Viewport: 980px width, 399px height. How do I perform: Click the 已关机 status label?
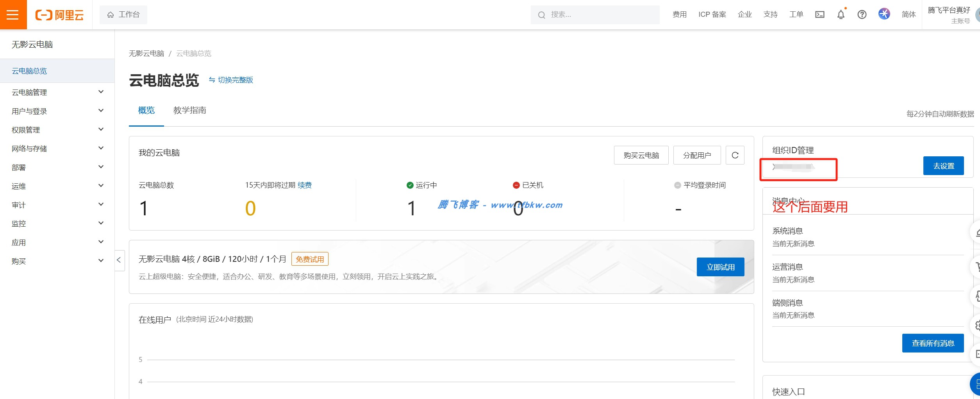click(x=533, y=185)
